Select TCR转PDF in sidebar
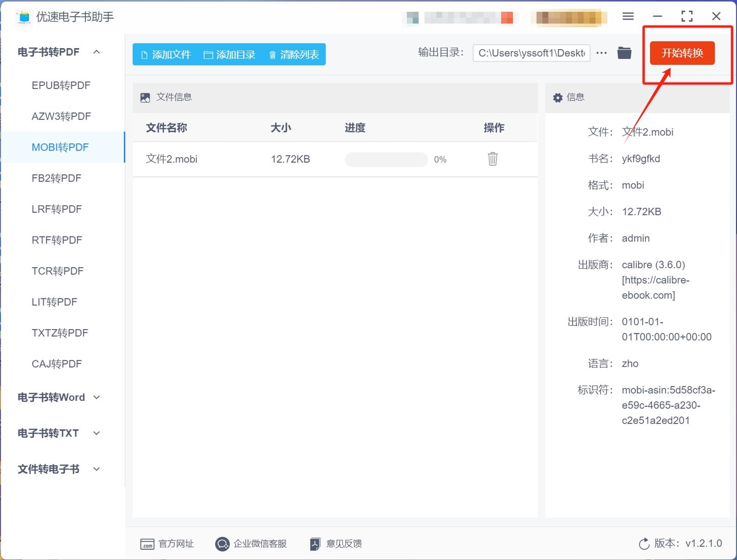 click(x=62, y=271)
